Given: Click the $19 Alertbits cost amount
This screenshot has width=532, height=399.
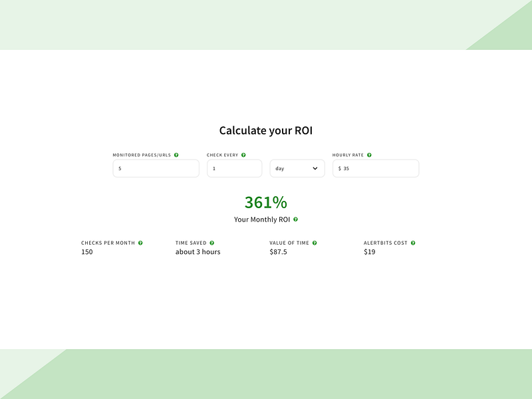Looking at the screenshot, I should point(369,252).
